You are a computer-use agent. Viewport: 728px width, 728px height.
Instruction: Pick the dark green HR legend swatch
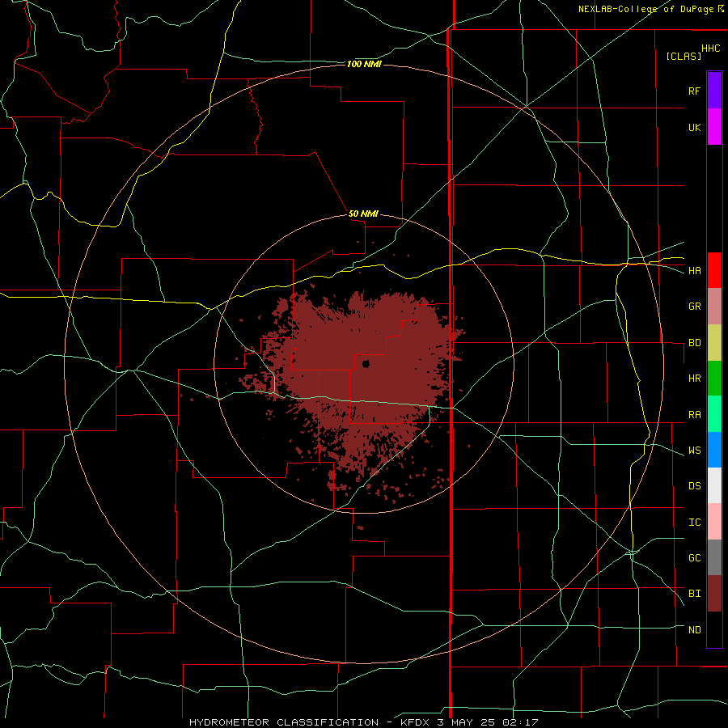714,379
